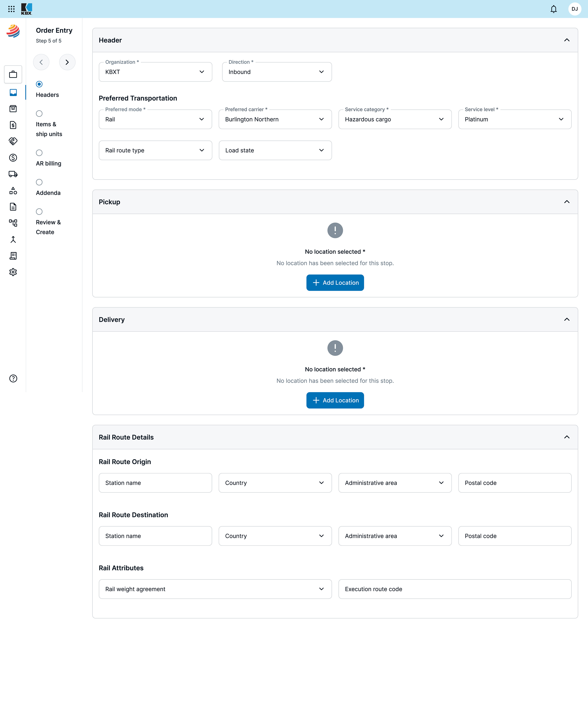Click Add Location in Pickup section
The height and width of the screenshot is (710, 588).
tap(335, 283)
